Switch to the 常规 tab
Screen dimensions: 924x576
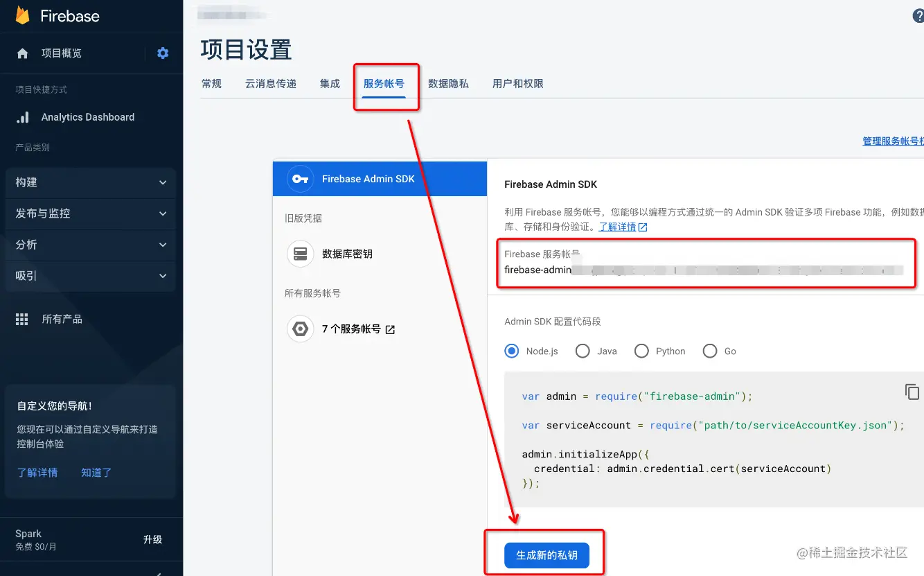coord(211,84)
